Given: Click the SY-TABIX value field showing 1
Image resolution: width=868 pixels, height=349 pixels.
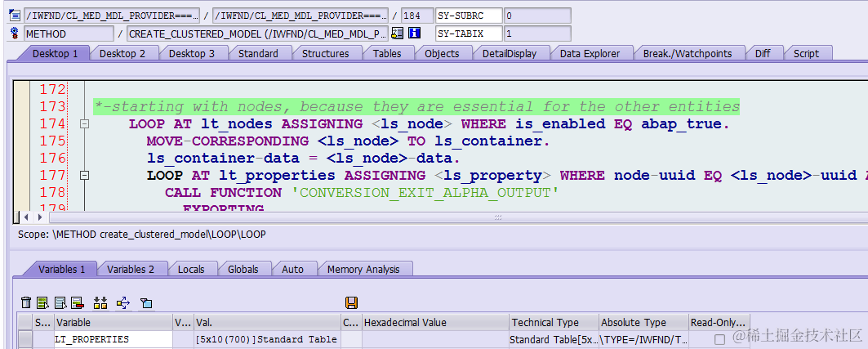Looking at the screenshot, I should [x=537, y=34].
